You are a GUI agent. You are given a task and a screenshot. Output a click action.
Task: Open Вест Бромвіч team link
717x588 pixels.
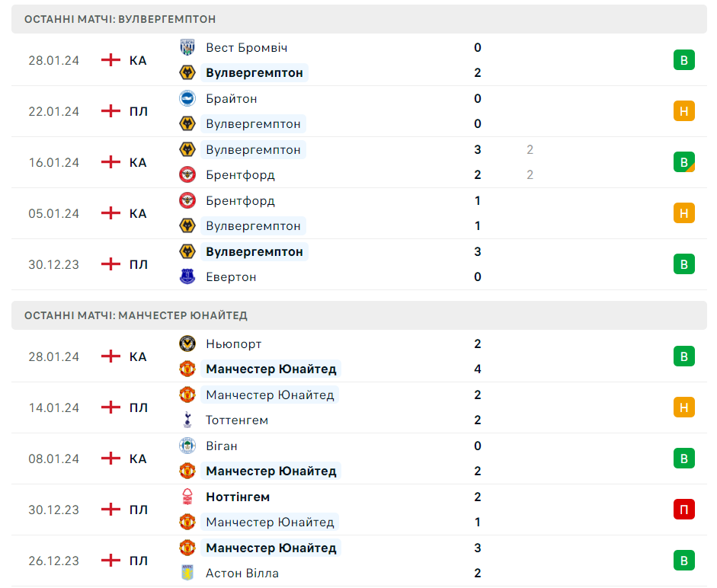[x=246, y=48]
